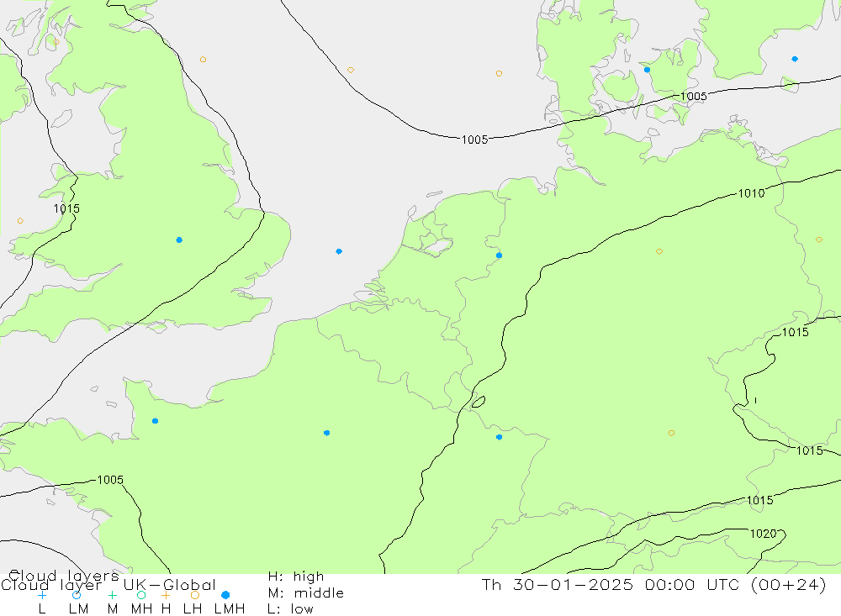
Task: Select the blue marker over Normandy
Action: 155,421
